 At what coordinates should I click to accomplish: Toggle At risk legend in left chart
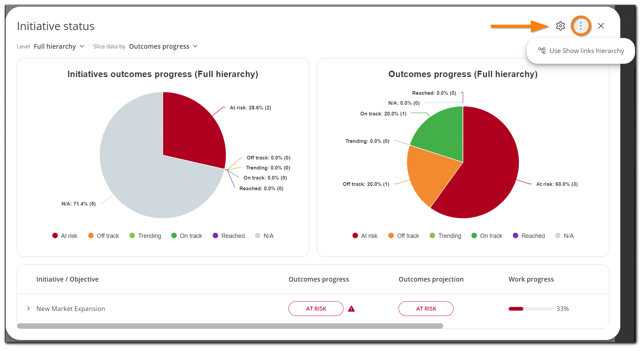click(x=65, y=236)
